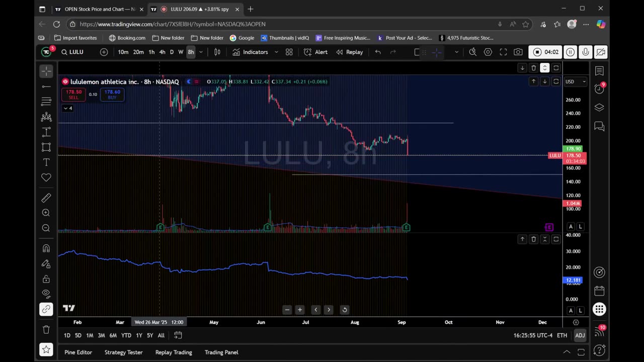
Task: Enter fullscreen mode icon
Action: (x=503, y=52)
